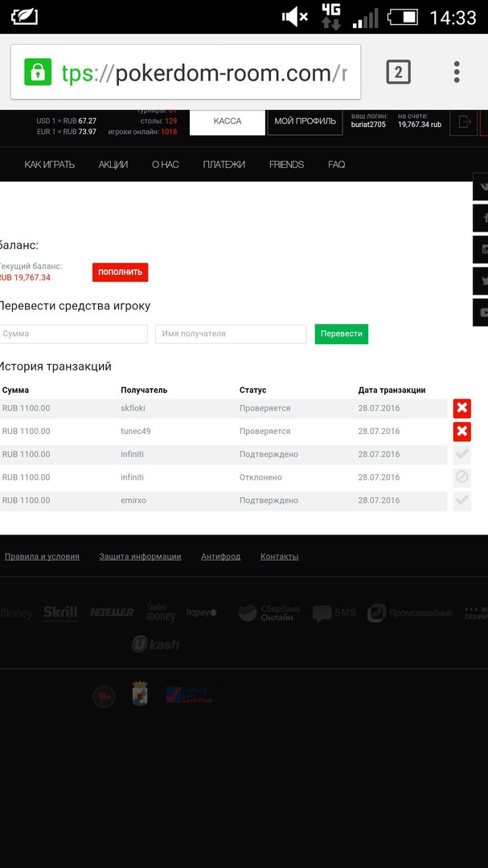Open the МОЙ ПРОФИЛЬ tab
This screenshot has width=488, height=868.
pyautogui.click(x=306, y=122)
